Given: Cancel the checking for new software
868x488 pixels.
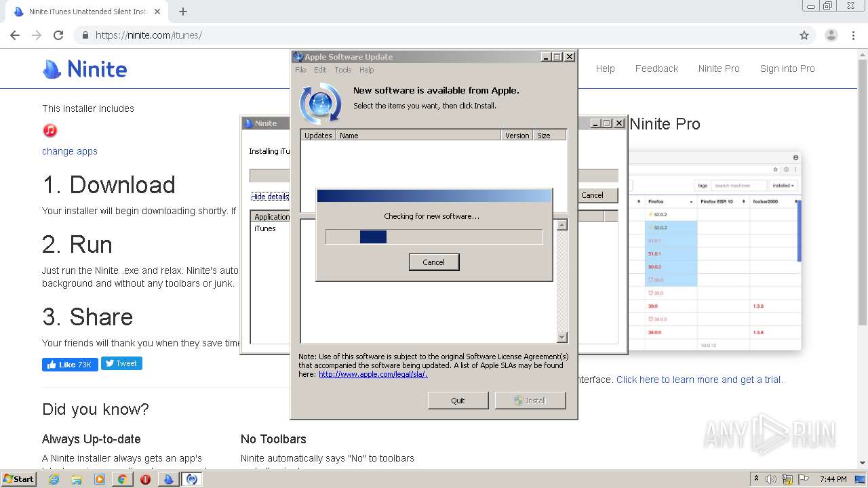Looking at the screenshot, I should pos(434,262).
